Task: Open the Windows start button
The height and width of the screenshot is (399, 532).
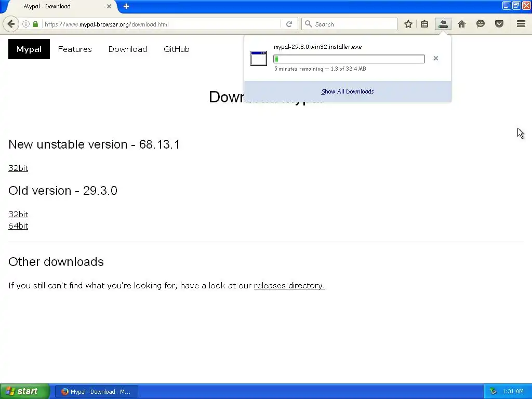Action: (x=24, y=391)
